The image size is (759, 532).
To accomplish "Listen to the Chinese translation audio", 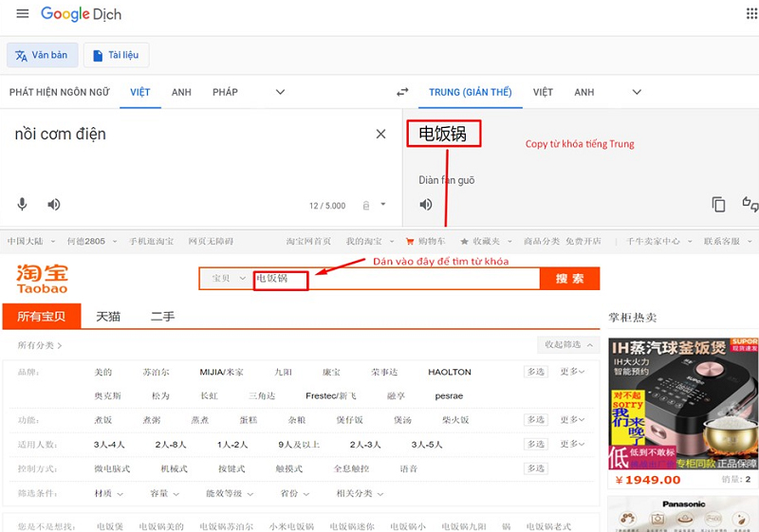I will 425,205.
